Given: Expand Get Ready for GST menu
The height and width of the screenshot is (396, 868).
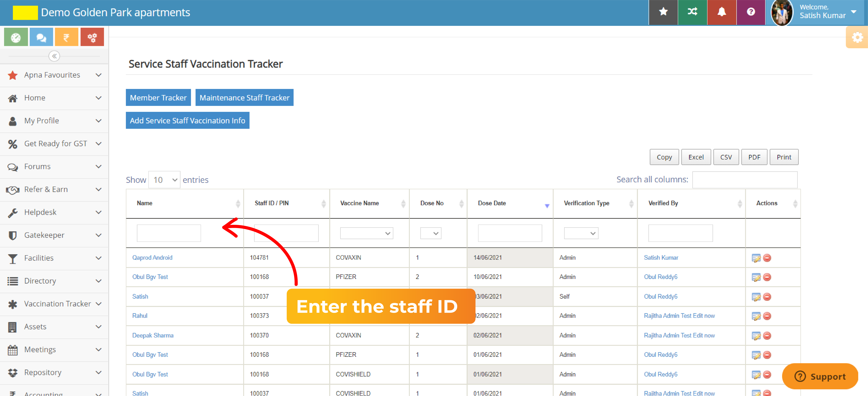Looking at the screenshot, I should (x=54, y=144).
